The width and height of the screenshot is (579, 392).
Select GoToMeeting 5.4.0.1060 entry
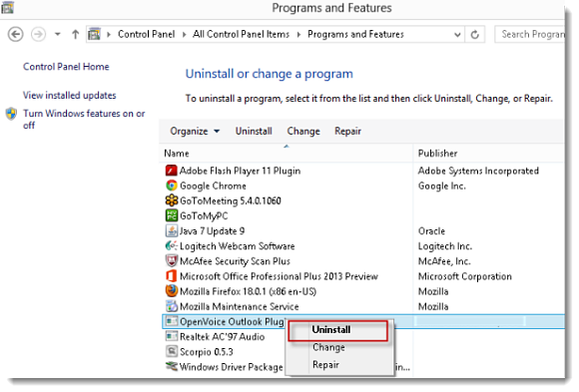point(231,200)
